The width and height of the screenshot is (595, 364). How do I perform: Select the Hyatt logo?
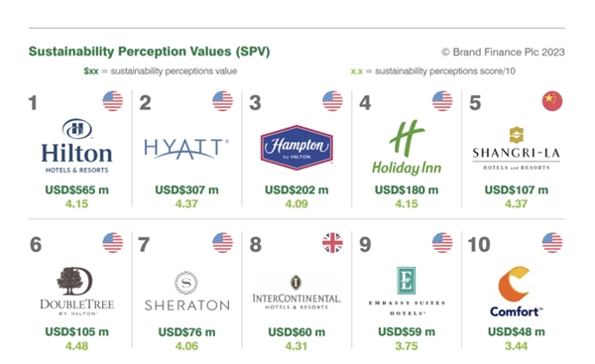[186, 149]
